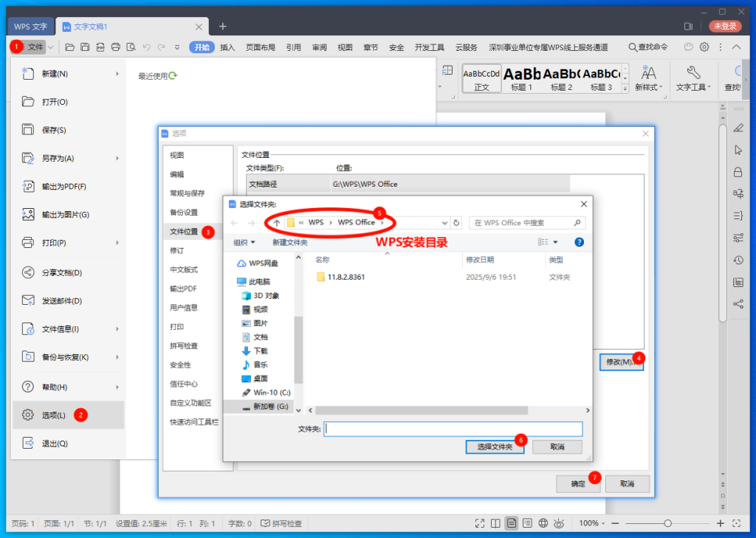The image size is (756, 538).
Task: Select 文件位置 in options sidebar
Action: point(184,232)
